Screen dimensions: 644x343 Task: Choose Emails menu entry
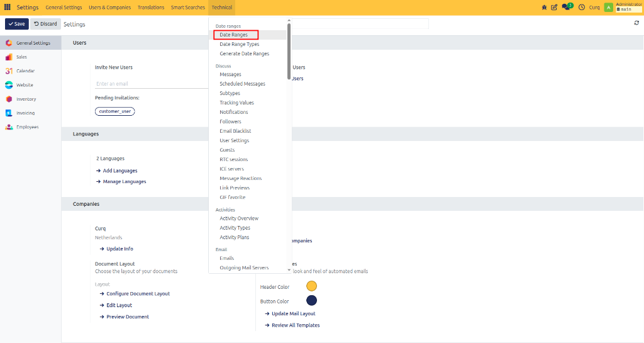(x=226, y=259)
